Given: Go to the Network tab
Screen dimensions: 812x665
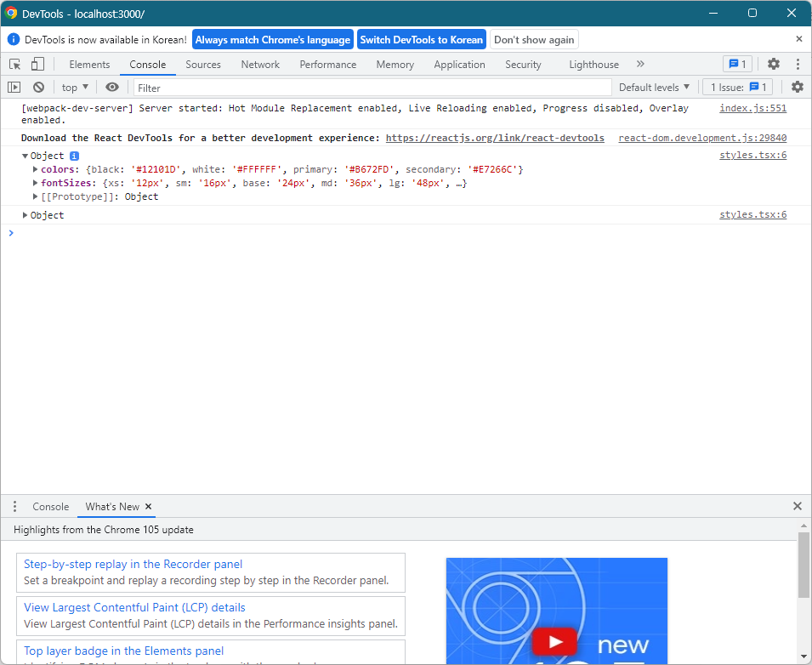Looking at the screenshot, I should tap(260, 65).
